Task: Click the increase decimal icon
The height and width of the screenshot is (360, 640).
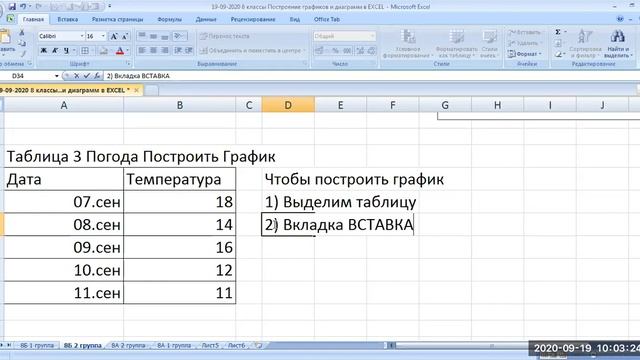Action: [360, 51]
